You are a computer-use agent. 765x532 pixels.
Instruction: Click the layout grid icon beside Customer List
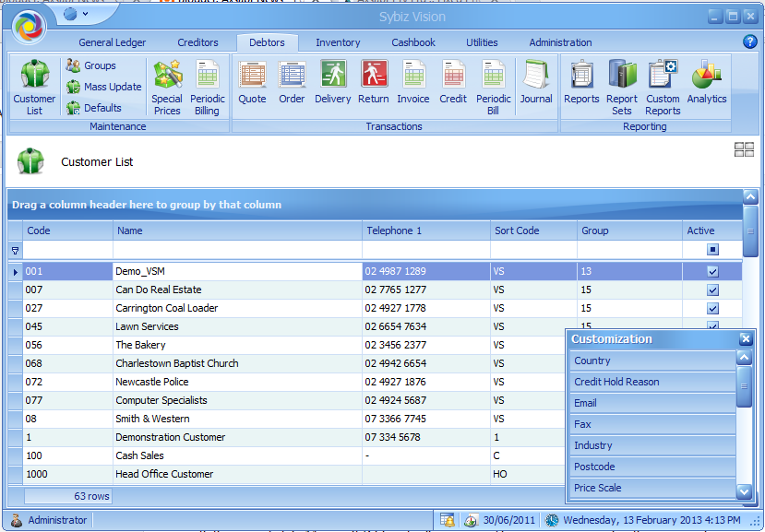tap(744, 149)
